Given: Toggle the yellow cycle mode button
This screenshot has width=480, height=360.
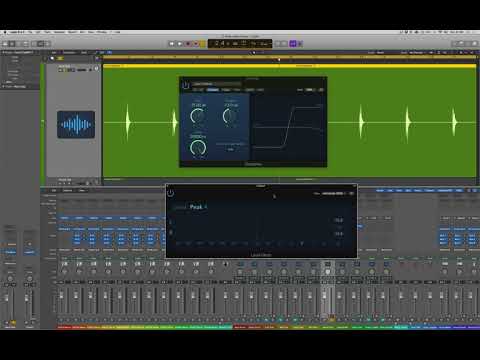Looking at the screenshot, I should tap(203, 44).
